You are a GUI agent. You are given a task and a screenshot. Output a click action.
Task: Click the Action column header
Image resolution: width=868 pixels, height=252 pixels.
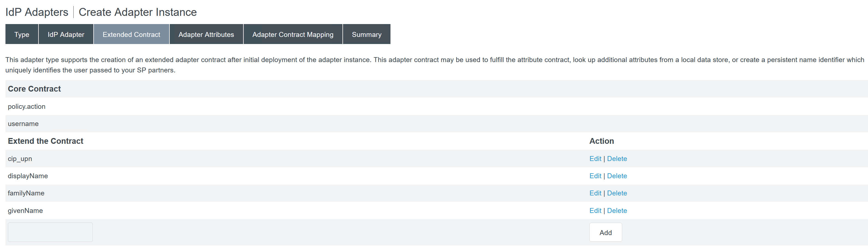601,141
